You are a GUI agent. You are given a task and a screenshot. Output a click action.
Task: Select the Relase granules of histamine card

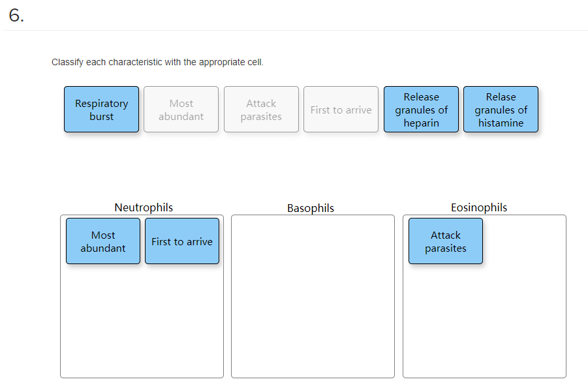tap(501, 109)
